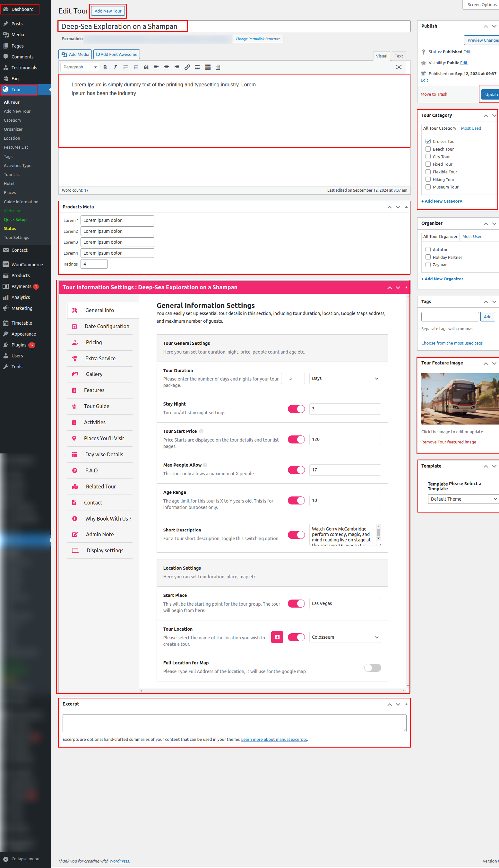
Task: Apply italic formatting in editor toolbar
Action: [115, 67]
